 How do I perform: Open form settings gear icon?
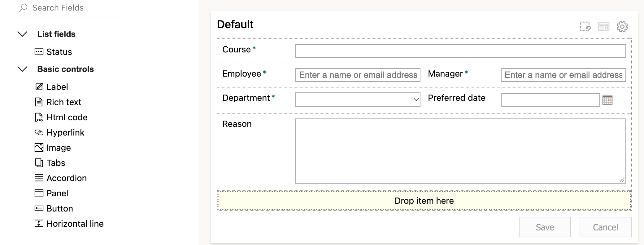point(622,27)
